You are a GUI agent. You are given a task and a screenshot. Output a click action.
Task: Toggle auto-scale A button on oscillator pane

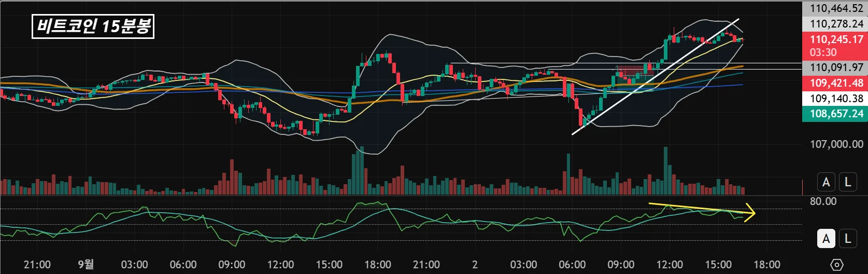click(x=827, y=239)
